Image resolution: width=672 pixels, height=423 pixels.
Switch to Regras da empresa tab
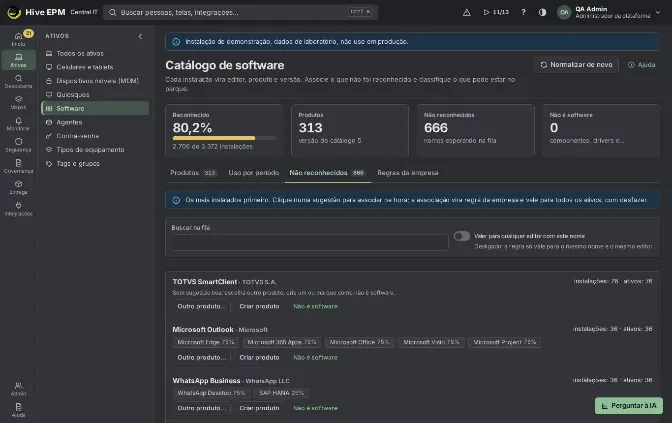pos(408,173)
